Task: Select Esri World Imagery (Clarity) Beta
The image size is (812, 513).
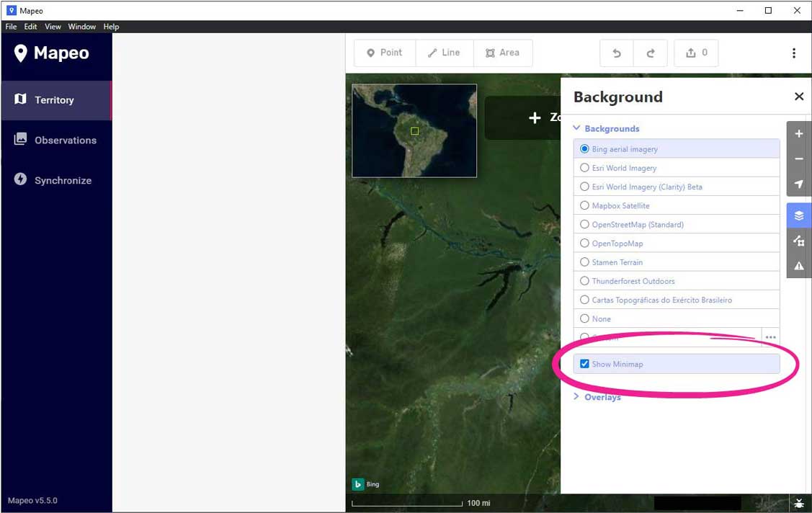Action: [x=677, y=187]
